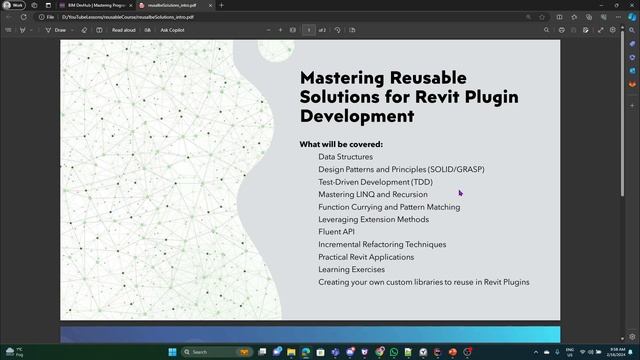Reload the PDF page
This screenshot has height=360, width=640.
coord(24,17)
